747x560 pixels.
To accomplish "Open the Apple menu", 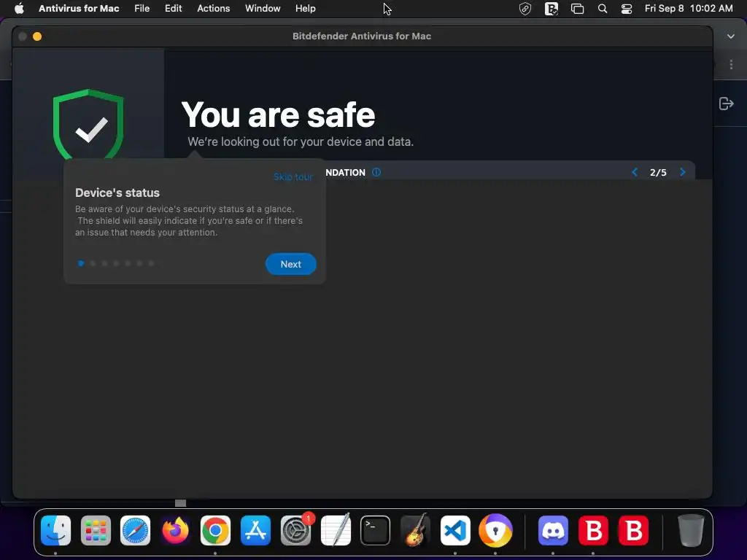I will (x=19, y=8).
